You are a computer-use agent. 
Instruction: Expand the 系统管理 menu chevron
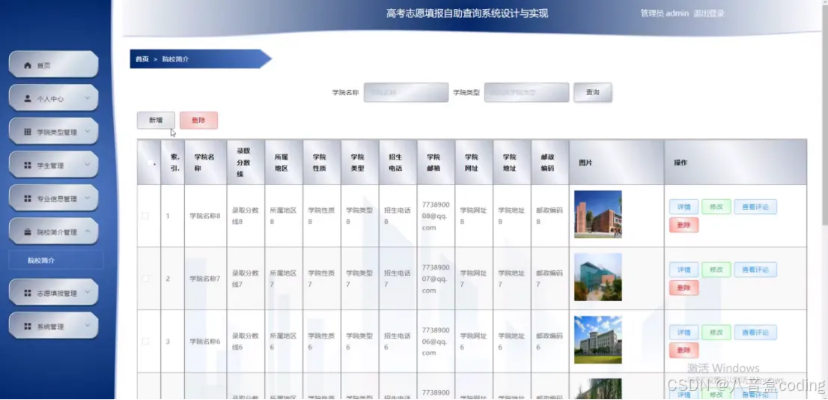[x=88, y=326]
